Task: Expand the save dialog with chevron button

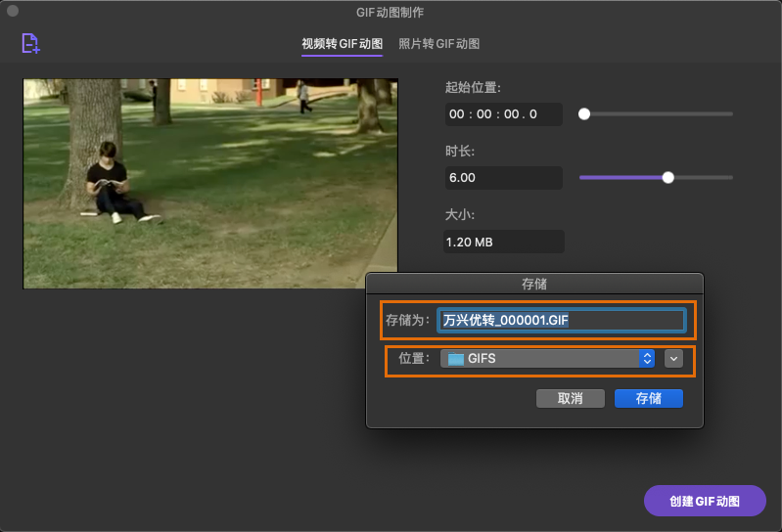Action: (x=673, y=359)
